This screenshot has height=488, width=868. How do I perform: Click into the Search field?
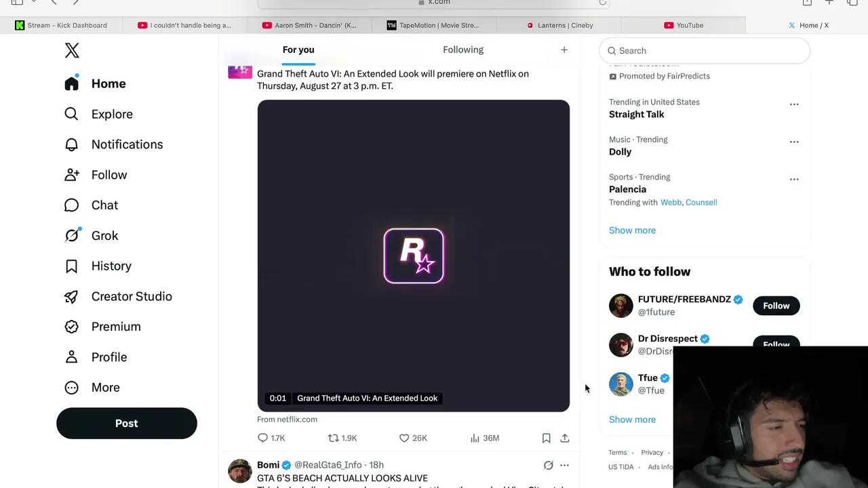[705, 51]
